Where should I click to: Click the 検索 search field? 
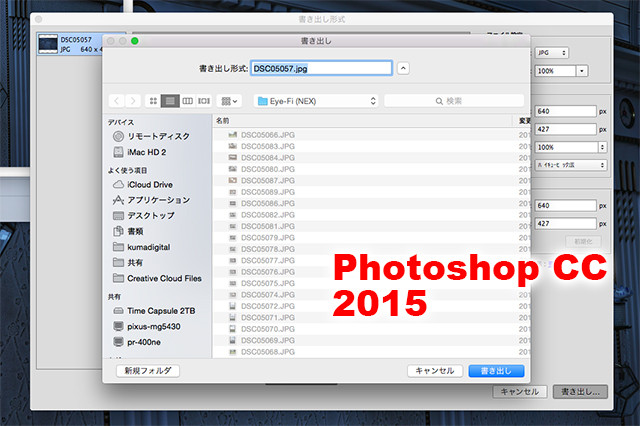coord(454,101)
